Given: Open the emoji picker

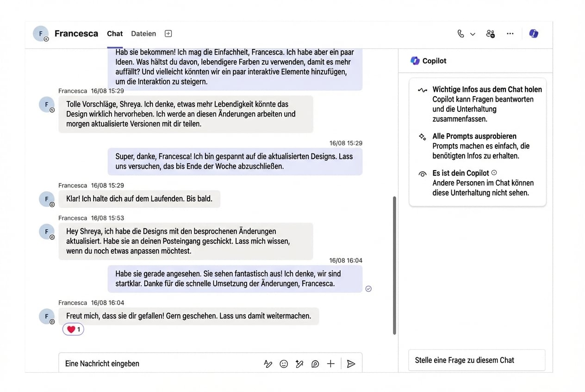Looking at the screenshot, I should tap(284, 364).
